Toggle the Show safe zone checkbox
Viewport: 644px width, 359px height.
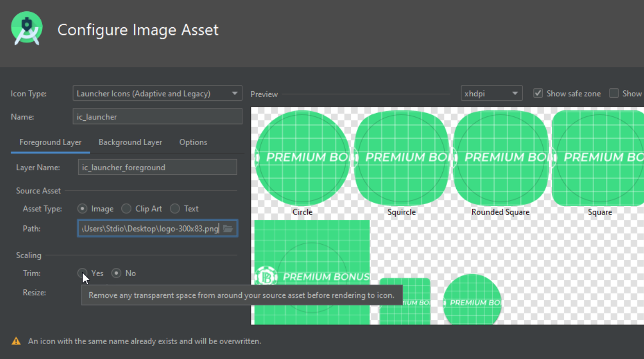pos(538,93)
